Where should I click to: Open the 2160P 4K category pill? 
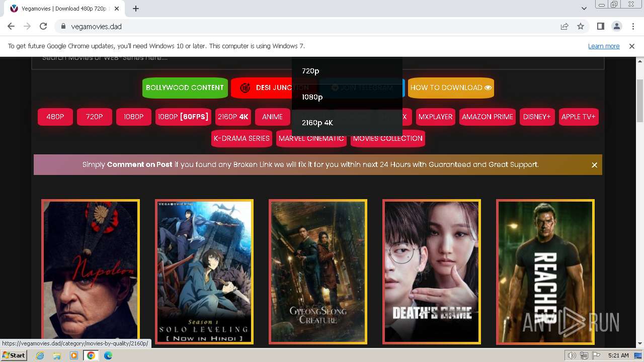point(233,117)
